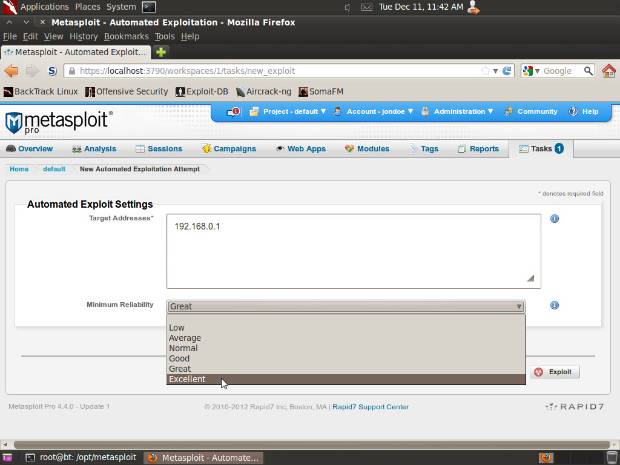Switch to the Analysis tab

[x=94, y=149]
